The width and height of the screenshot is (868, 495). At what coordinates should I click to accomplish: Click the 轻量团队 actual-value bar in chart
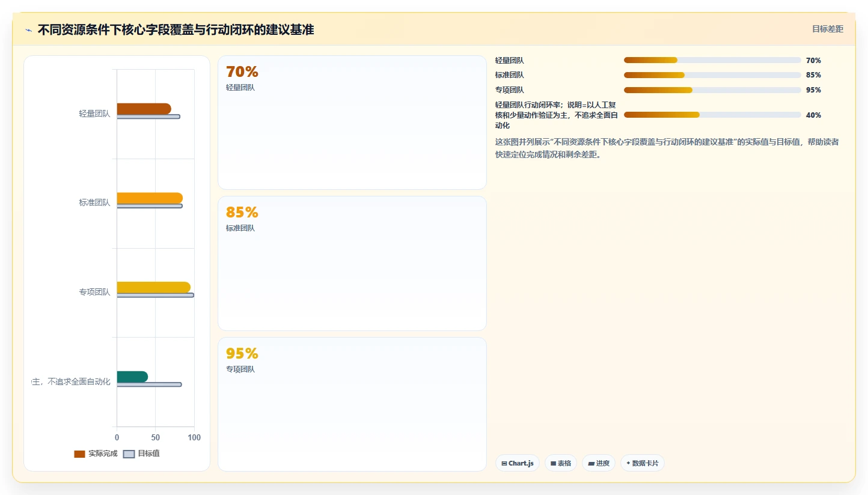tap(144, 109)
